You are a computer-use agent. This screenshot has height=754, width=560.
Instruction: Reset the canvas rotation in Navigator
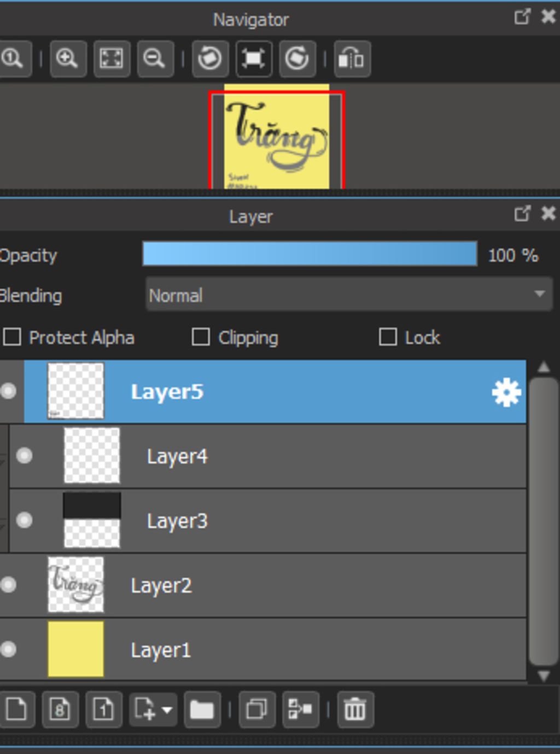(253, 58)
